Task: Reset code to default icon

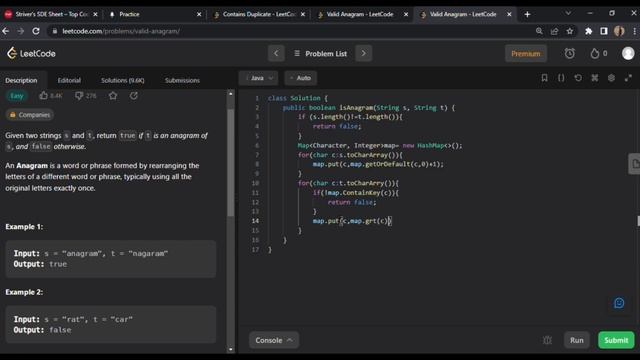Action: click(578, 78)
